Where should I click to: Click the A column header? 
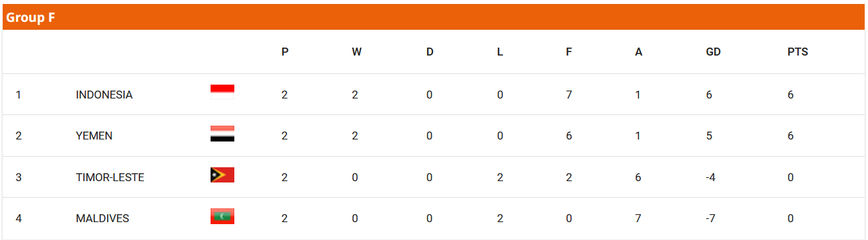[638, 52]
